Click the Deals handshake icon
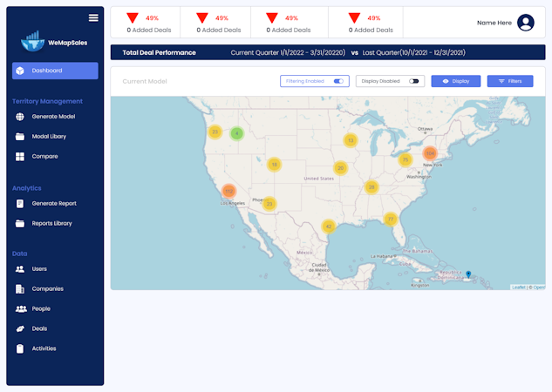552x392 pixels. pos(20,328)
